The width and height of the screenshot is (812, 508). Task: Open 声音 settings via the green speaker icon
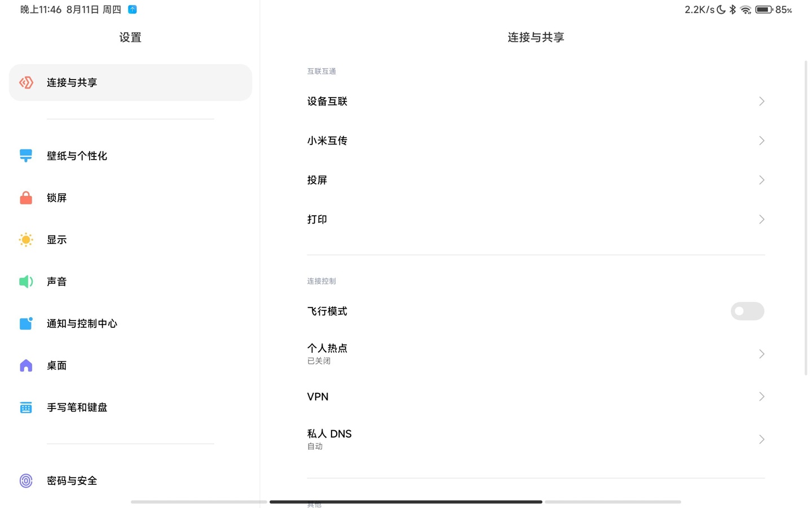(25, 281)
